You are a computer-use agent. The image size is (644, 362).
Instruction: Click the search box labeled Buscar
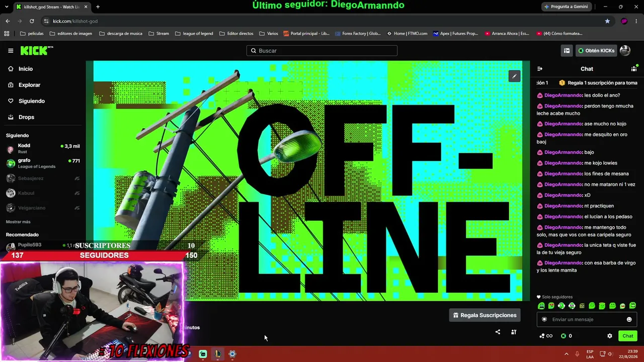pos(322,51)
